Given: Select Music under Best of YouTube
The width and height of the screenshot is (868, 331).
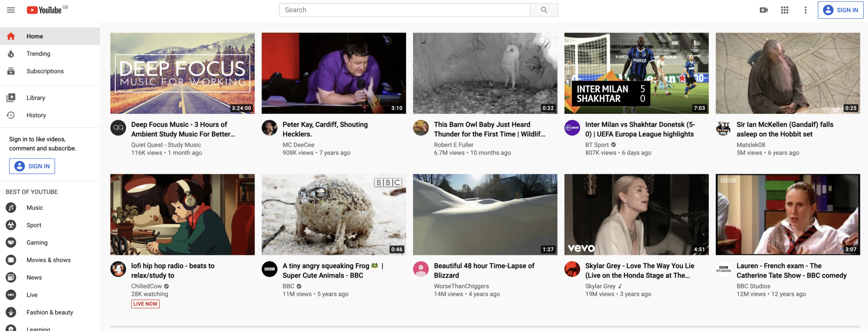Looking at the screenshot, I should (50, 208).
